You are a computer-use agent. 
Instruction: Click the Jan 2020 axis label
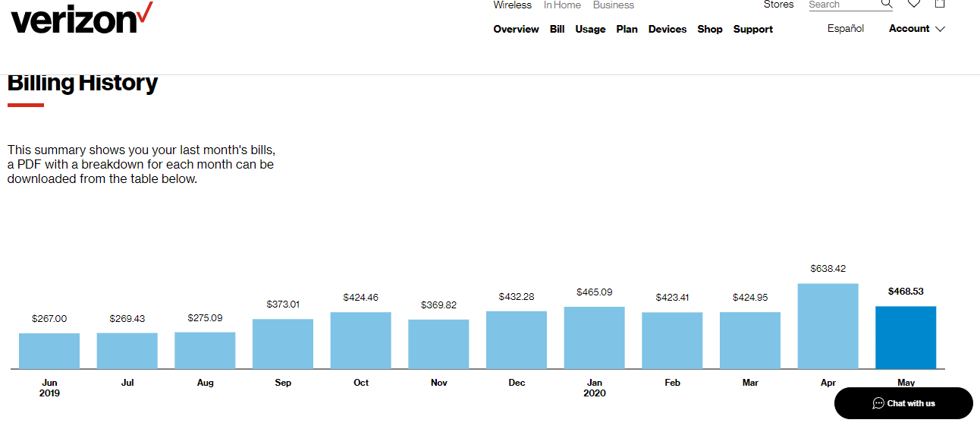pos(595,388)
